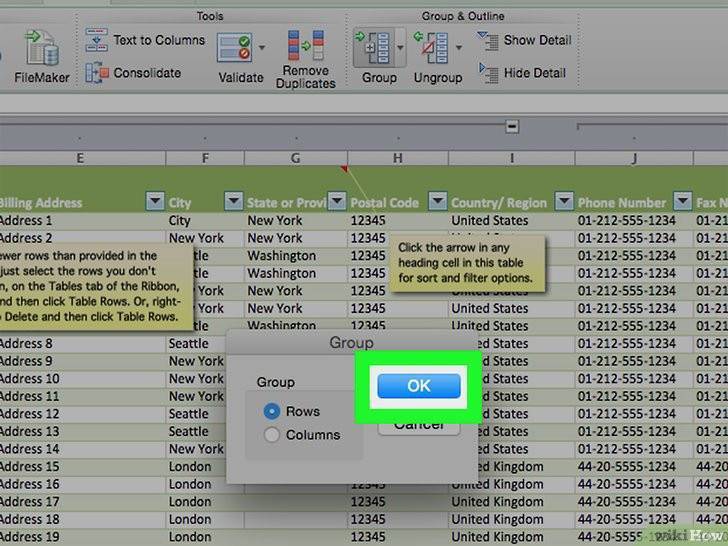
Task: Select the Columns radio button
Action: 271,435
